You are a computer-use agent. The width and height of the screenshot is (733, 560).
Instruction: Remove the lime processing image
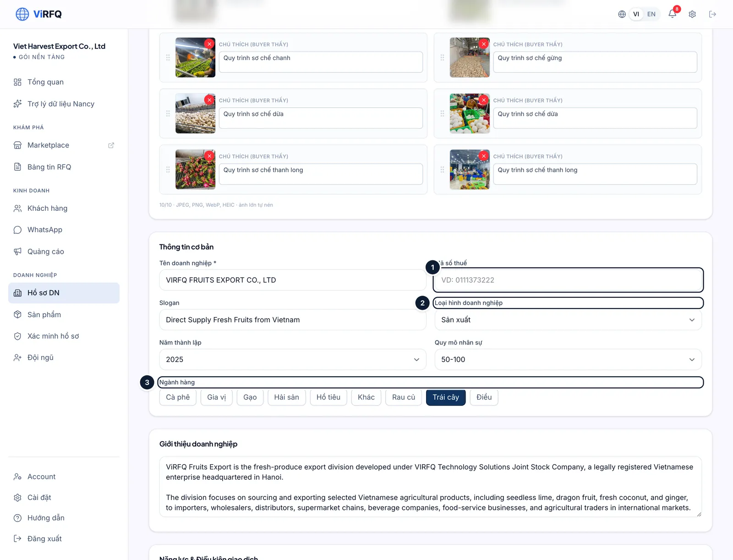coord(209,44)
